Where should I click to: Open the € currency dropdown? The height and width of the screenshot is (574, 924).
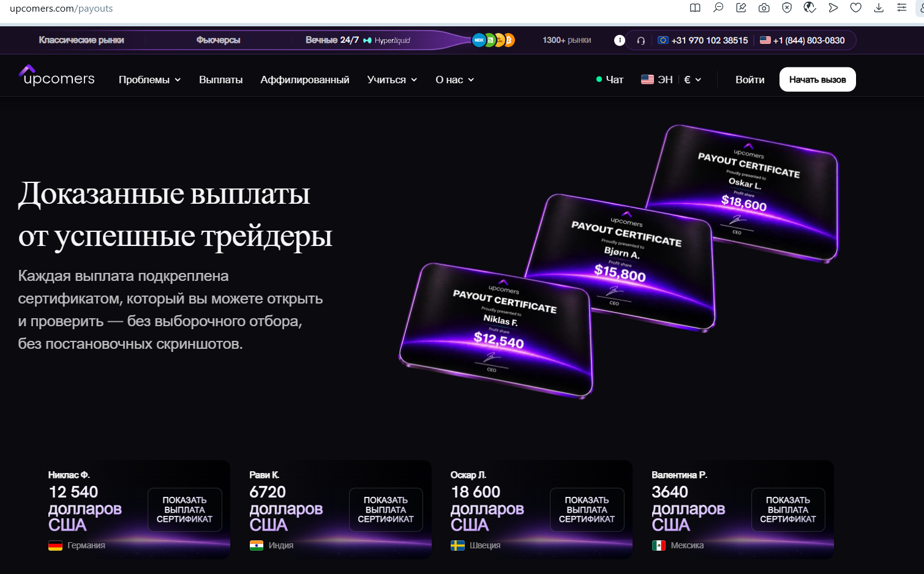tap(693, 80)
